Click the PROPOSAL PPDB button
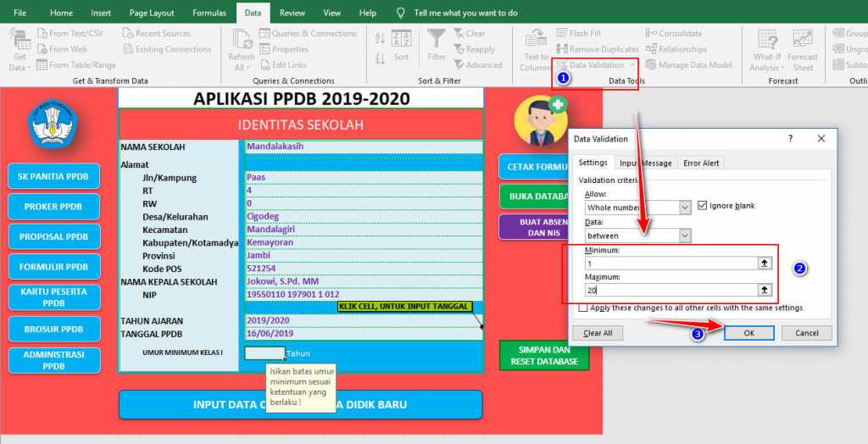 click(53, 236)
